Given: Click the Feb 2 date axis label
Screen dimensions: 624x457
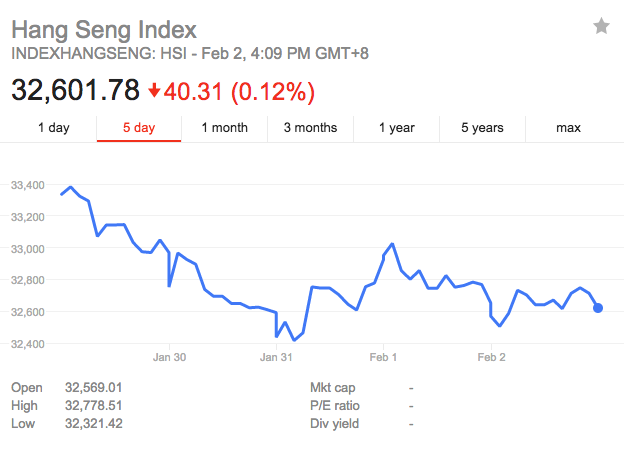Looking at the screenshot, I should 491,357.
